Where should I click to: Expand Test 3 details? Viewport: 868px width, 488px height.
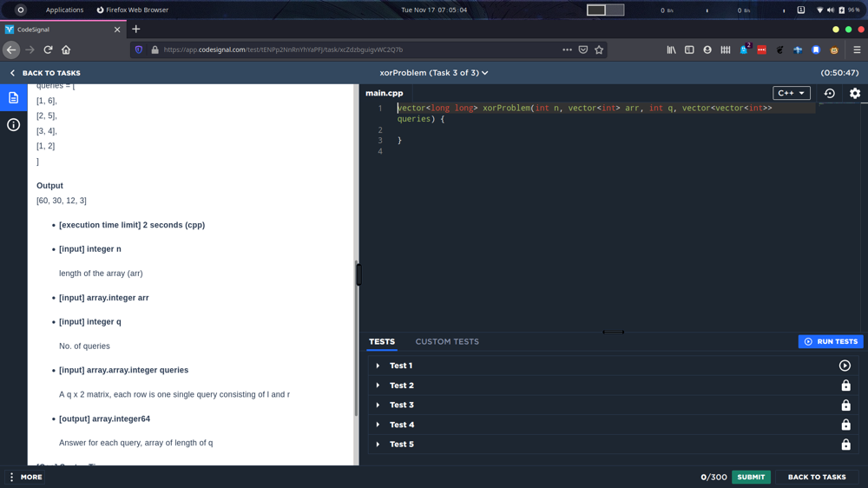(x=378, y=405)
